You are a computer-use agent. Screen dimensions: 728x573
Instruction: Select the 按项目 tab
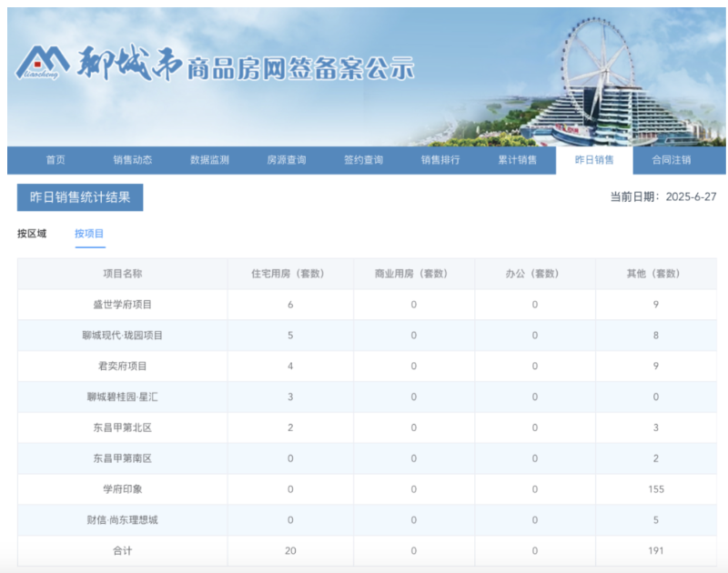tap(91, 233)
